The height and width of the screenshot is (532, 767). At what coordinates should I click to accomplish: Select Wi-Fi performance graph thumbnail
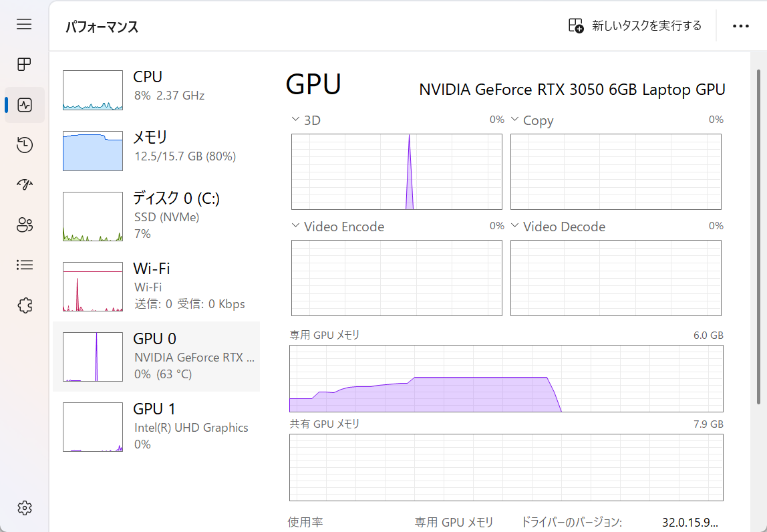tap(92, 287)
